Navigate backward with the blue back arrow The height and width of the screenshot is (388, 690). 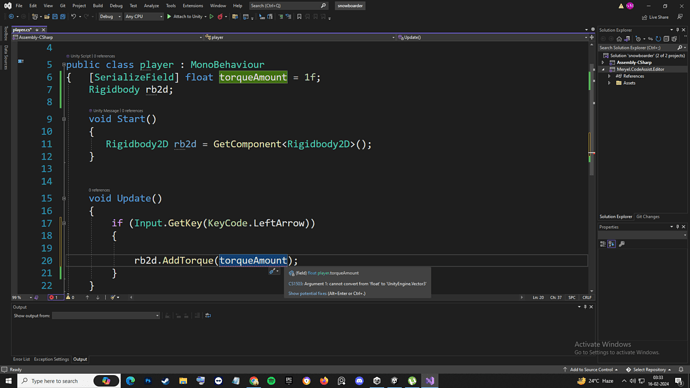(11, 17)
